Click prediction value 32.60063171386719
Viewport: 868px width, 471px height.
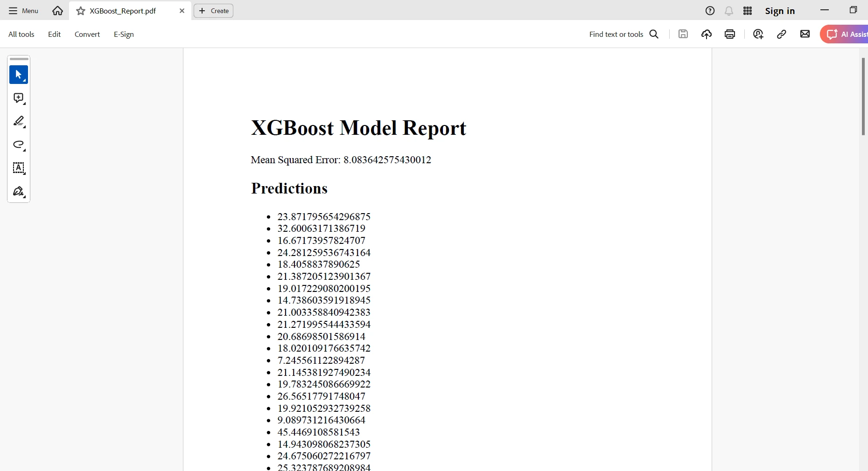point(321,229)
